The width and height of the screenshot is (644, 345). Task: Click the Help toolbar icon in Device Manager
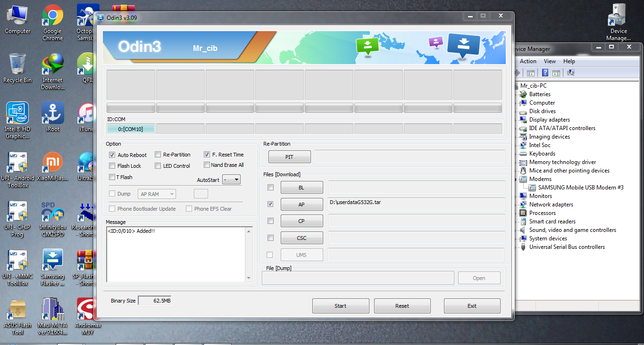[x=545, y=73]
